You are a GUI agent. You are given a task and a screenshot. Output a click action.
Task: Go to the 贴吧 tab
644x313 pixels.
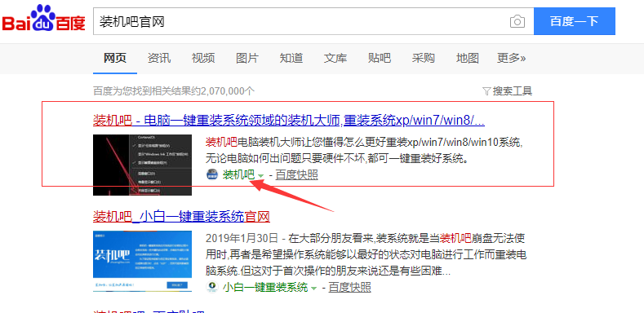click(379, 58)
